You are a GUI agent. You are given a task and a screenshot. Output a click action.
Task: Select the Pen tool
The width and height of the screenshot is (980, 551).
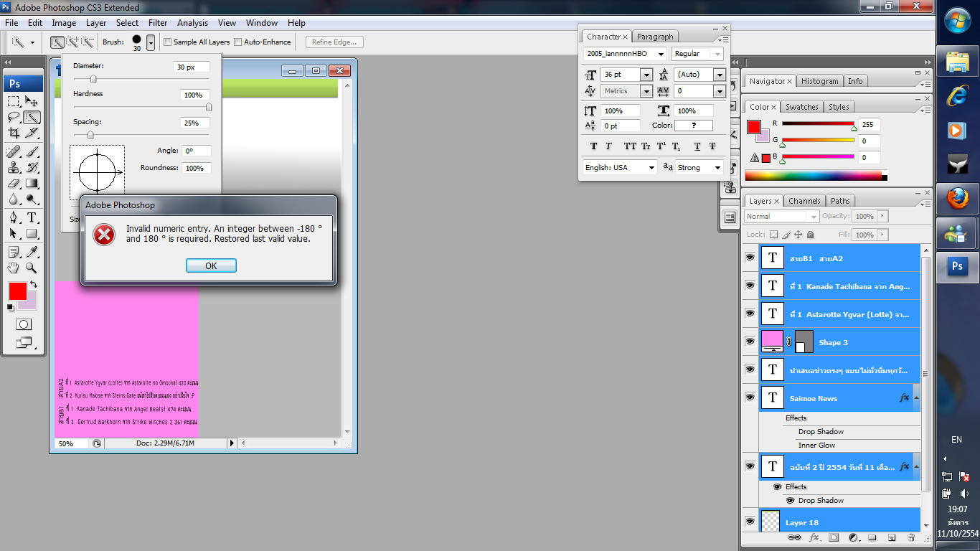[x=14, y=217]
